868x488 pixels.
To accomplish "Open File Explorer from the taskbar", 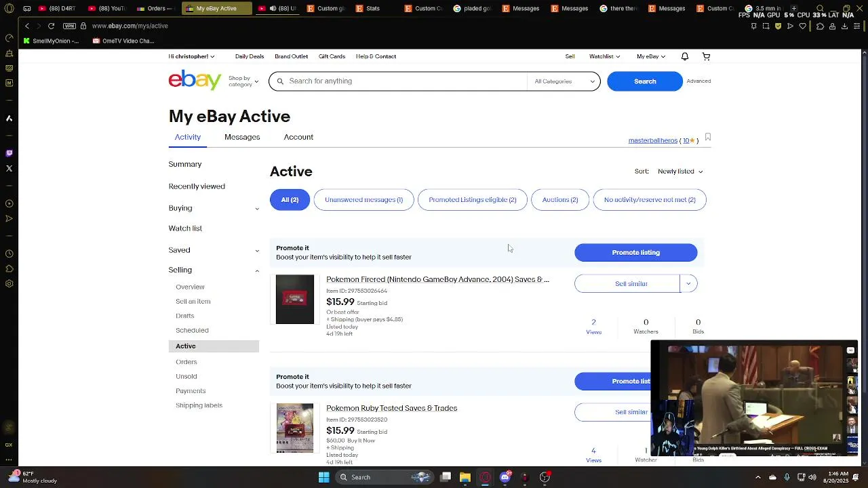I will point(465,477).
